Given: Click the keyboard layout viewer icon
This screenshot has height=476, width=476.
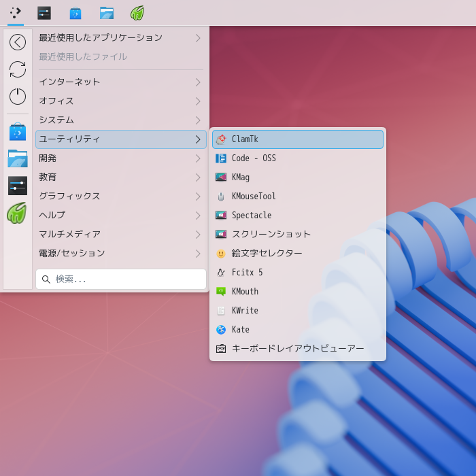Looking at the screenshot, I should pos(221,348).
